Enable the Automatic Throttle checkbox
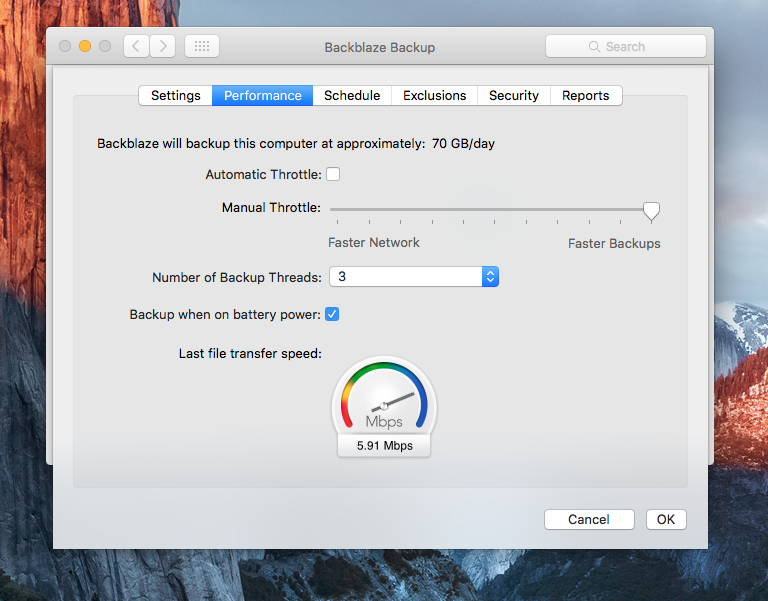Viewport: 768px width, 601px height. (x=333, y=174)
